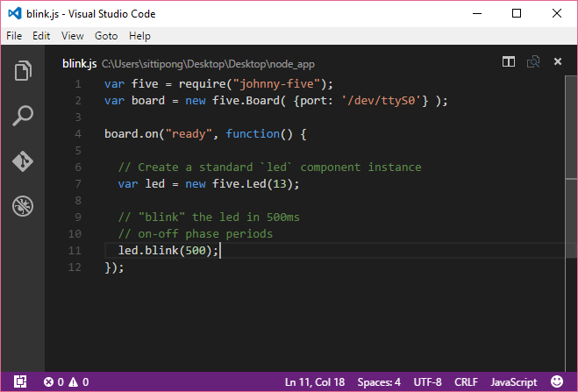
Task: Click the Visual Studio Code logo
Action: 15,14
